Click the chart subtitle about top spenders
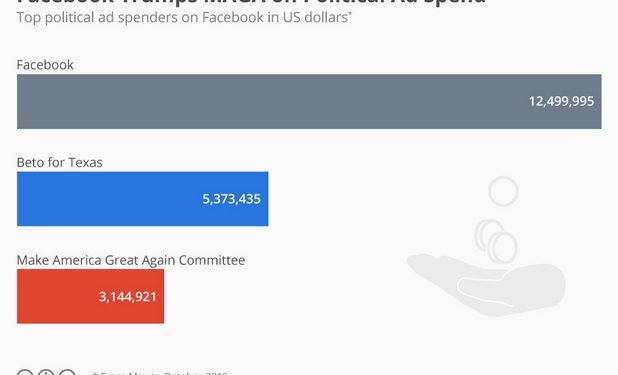The width and height of the screenshot is (618, 375). 184,17
